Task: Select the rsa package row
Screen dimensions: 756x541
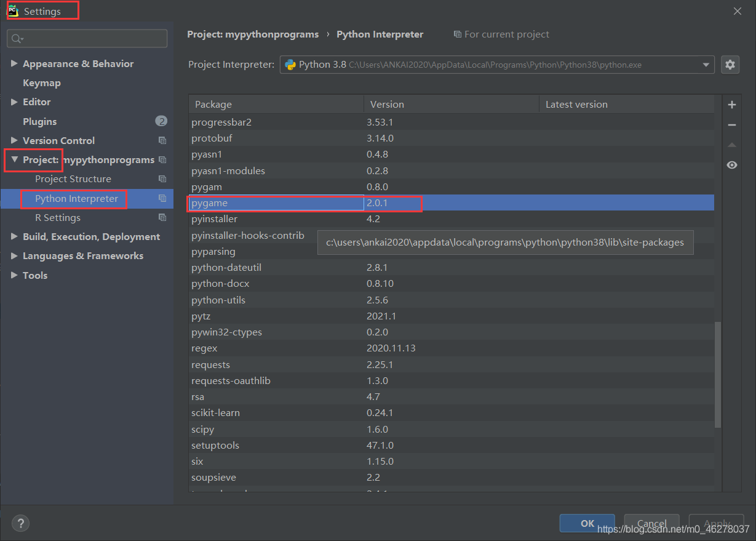Action: [452, 396]
